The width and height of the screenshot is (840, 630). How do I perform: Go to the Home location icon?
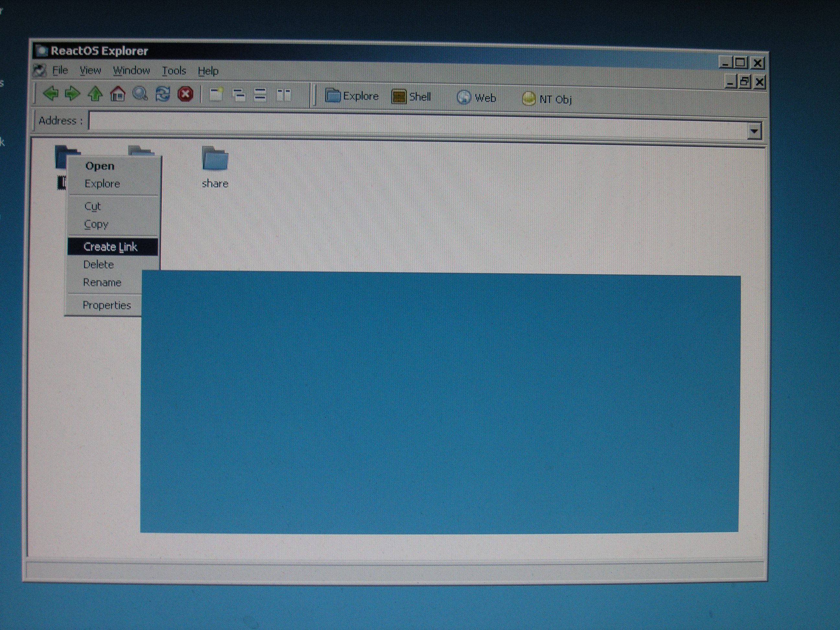click(117, 94)
